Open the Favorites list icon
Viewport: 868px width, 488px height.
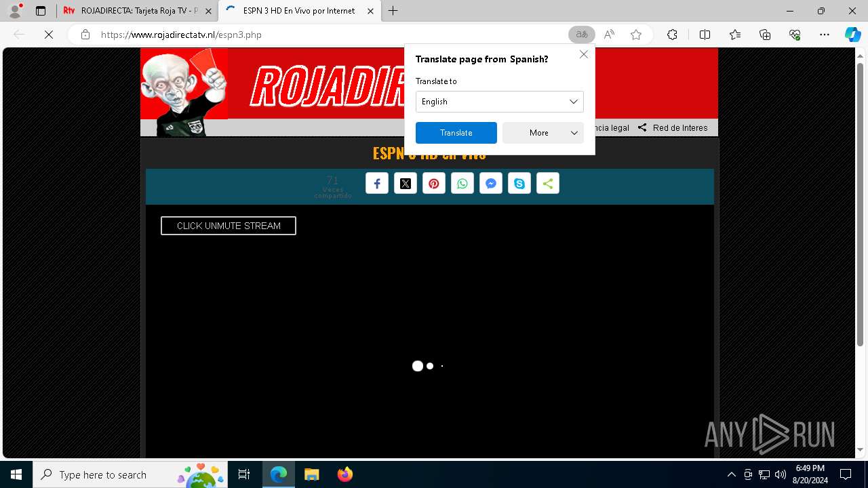click(x=735, y=35)
